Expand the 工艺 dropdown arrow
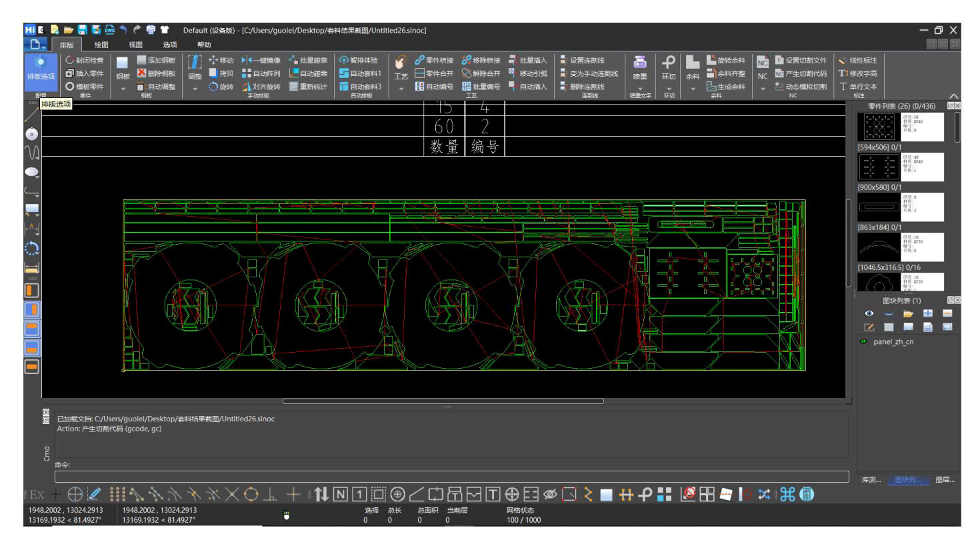The width and height of the screenshot is (980, 542). click(401, 88)
